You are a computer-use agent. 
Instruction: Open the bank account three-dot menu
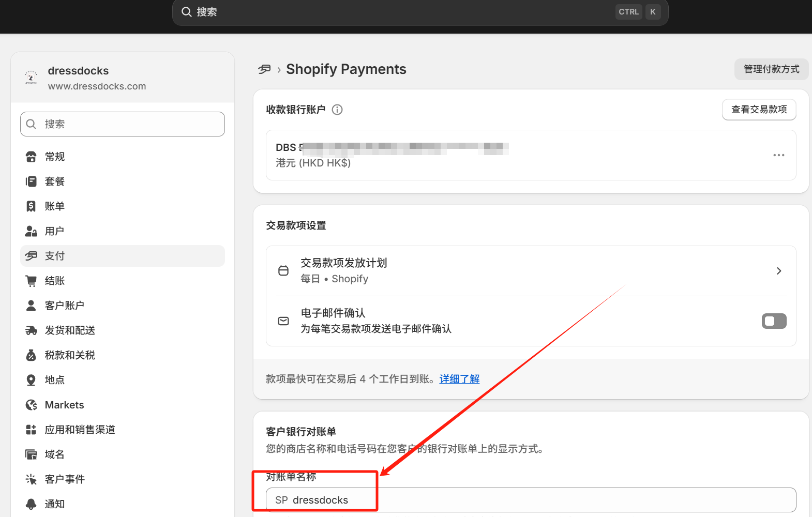point(778,155)
